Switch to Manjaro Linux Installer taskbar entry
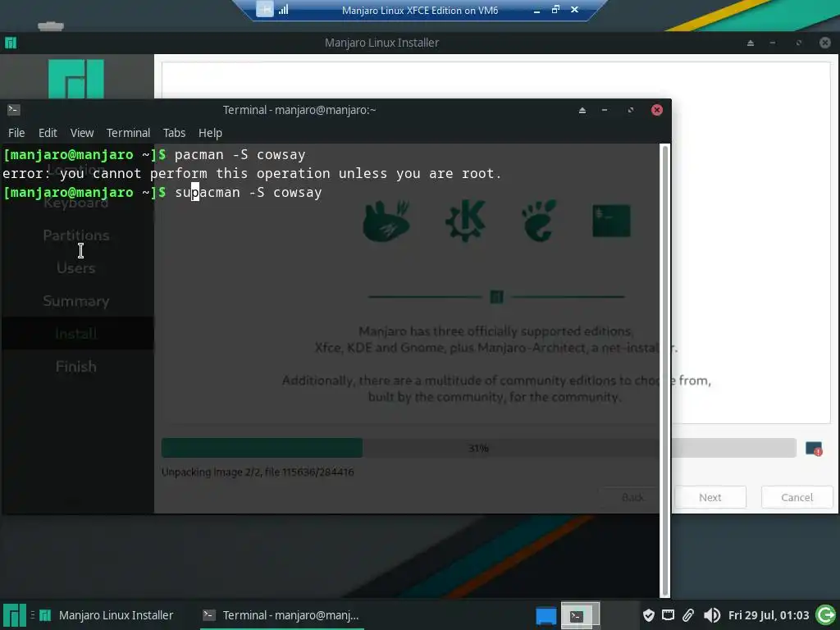Viewport: 840px width, 630px height. tap(107, 615)
